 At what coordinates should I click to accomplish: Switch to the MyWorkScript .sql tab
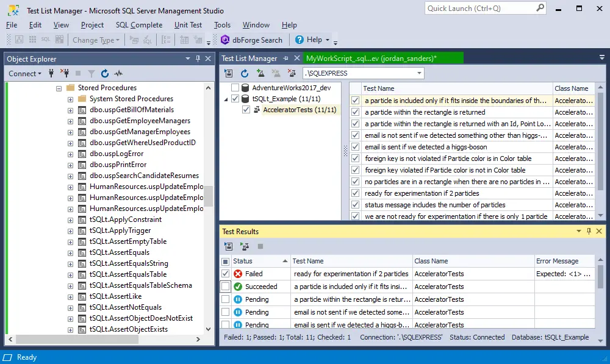tap(371, 59)
